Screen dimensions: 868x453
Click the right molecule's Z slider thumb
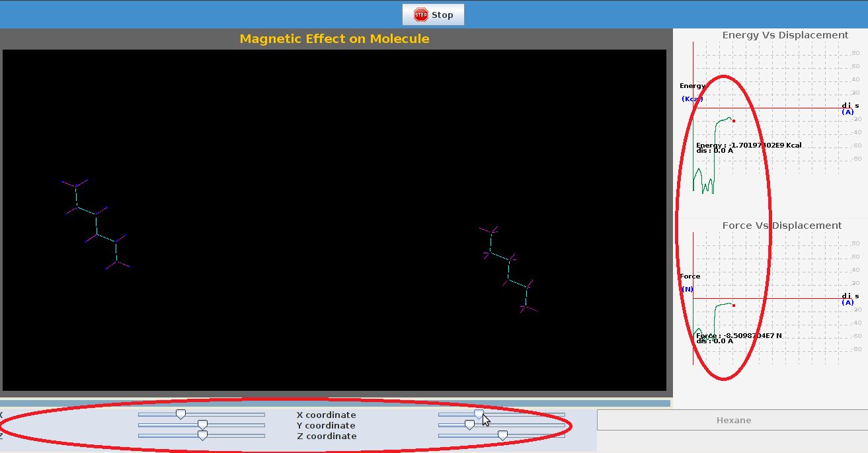pos(502,436)
